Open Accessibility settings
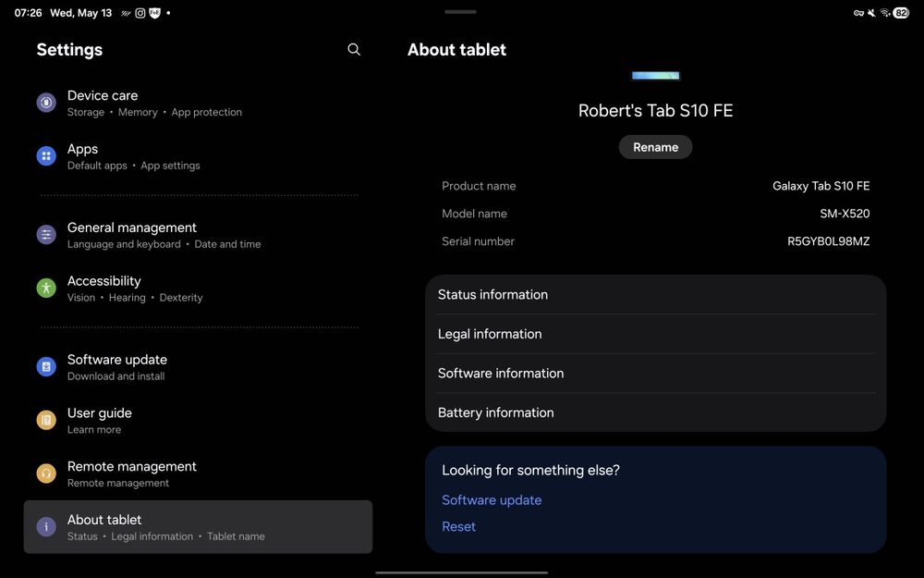 pyautogui.click(x=198, y=289)
